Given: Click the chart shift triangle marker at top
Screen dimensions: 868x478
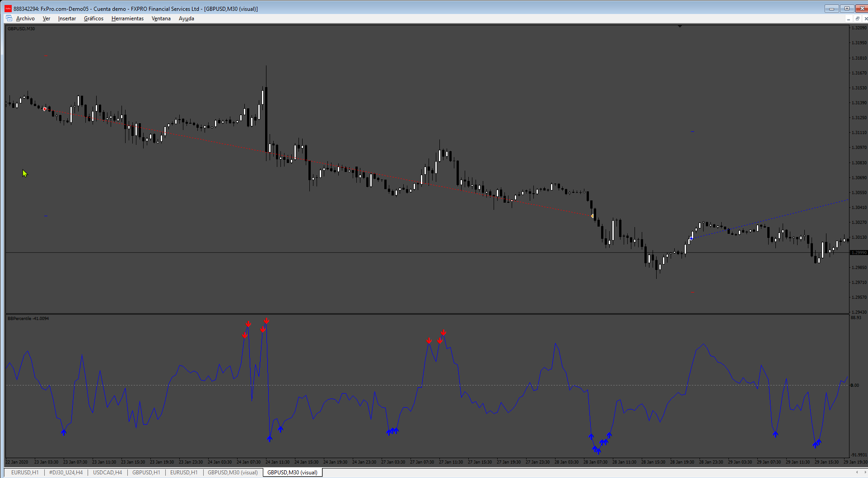Looking at the screenshot, I should click(680, 27).
